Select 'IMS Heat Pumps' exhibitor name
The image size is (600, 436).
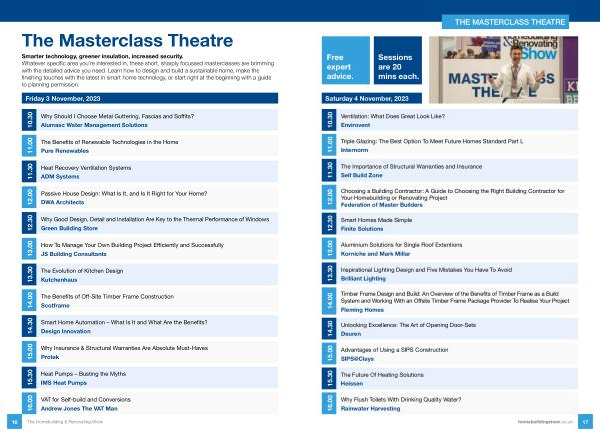click(64, 383)
